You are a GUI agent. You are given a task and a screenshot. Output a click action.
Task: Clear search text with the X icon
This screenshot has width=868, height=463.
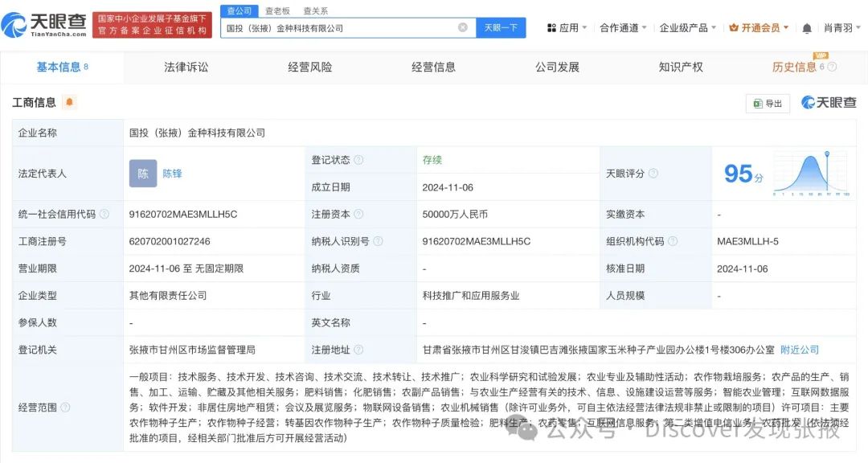tap(464, 27)
